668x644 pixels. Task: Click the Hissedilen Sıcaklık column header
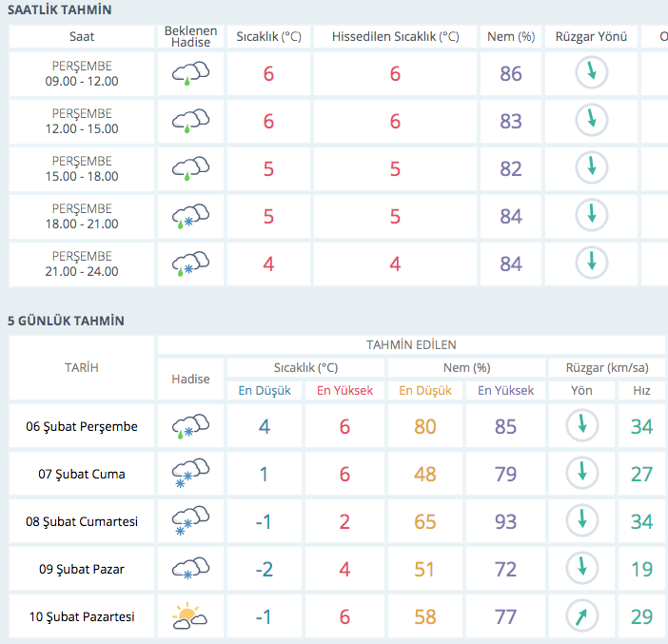395,37
